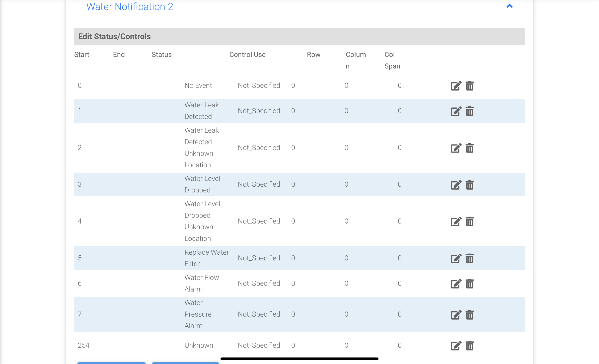Delete the row with start value 3
599x364 pixels.
tap(470, 185)
